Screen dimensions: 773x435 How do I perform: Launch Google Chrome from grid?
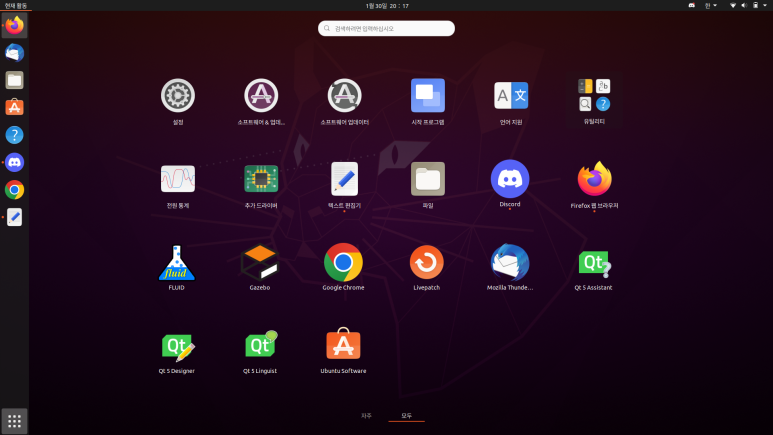click(343, 262)
